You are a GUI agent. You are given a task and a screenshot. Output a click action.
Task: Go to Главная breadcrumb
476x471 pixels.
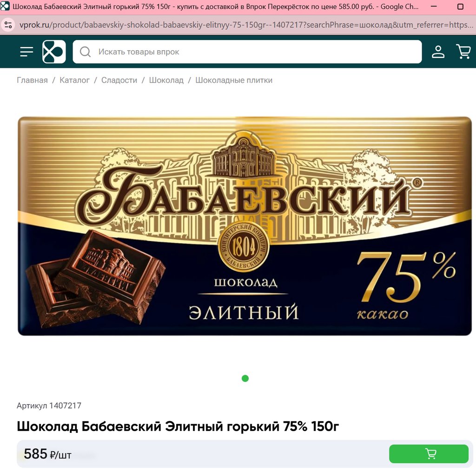[x=32, y=80]
